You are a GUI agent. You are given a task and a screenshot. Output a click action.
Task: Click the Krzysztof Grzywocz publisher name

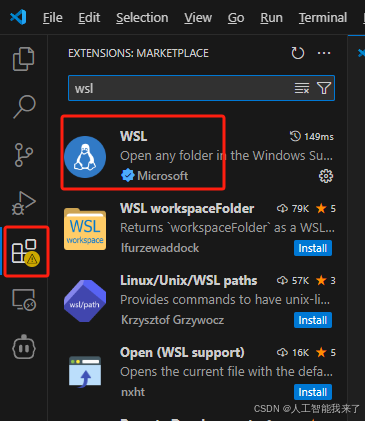coord(172,320)
